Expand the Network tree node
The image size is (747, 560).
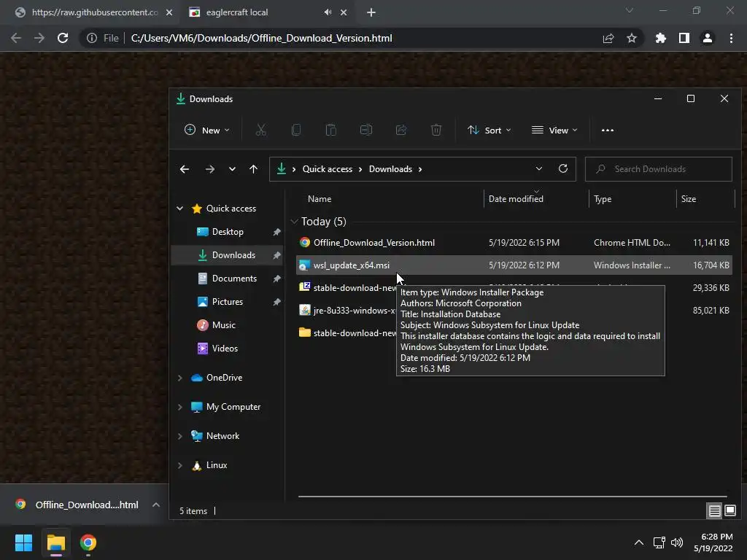click(180, 436)
